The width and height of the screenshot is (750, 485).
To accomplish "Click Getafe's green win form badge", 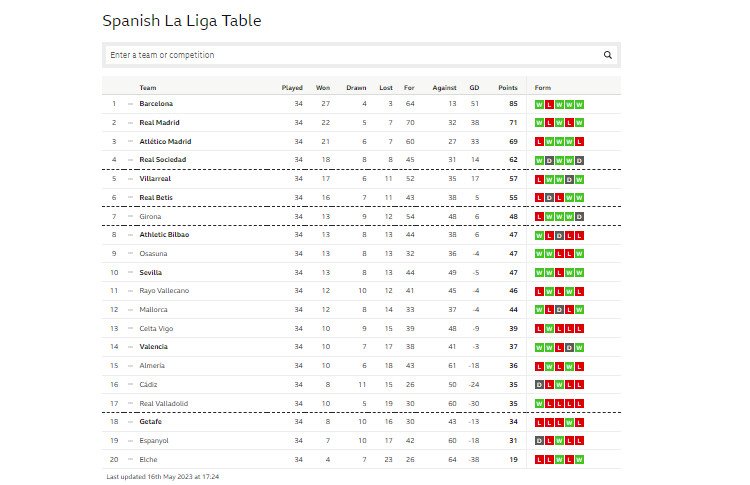I will point(569,422).
